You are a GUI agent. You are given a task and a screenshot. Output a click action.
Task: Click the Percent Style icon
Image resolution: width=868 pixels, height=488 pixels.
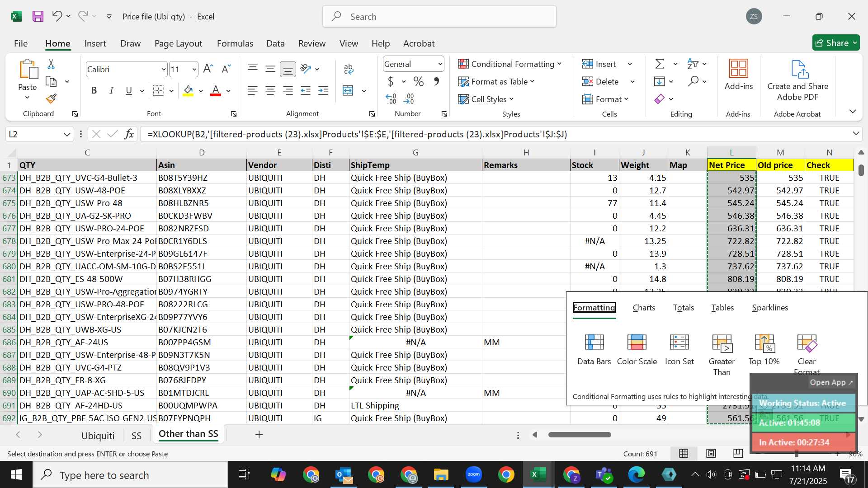[419, 82]
